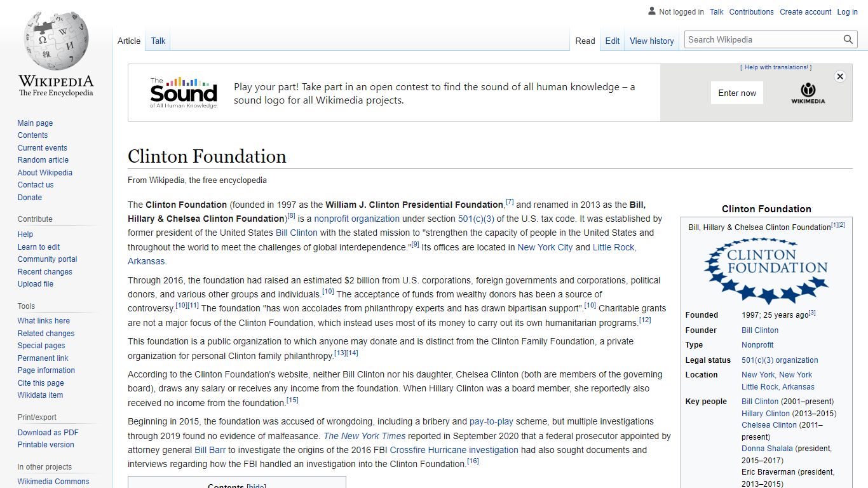The height and width of the screenshot is (488, 868).
Task: Click citation [16] superscript
Action: pos(473,461)
